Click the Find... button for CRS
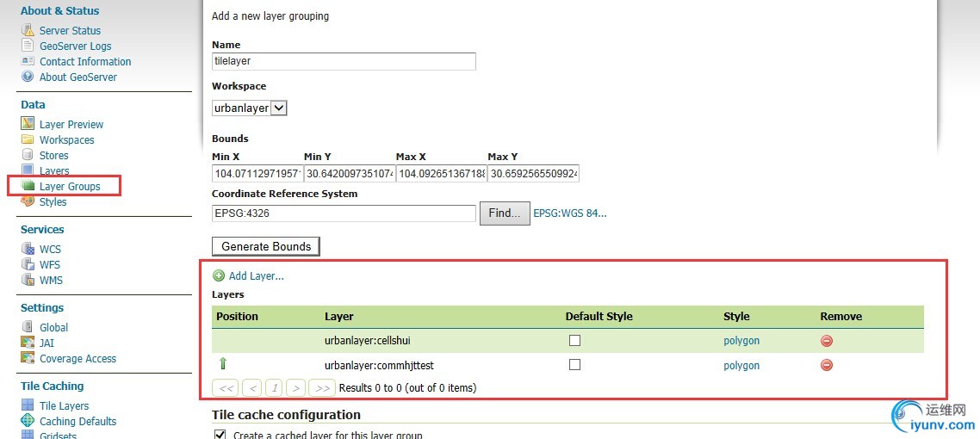This screenshot has width=980, height=439. point(504,213)
